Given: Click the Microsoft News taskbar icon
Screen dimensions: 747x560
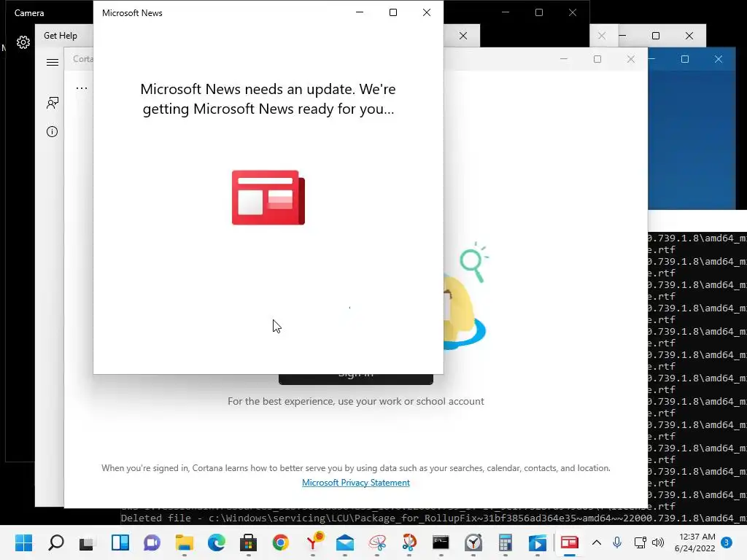Looking at the screenshot, I should (x=569, y=542).
